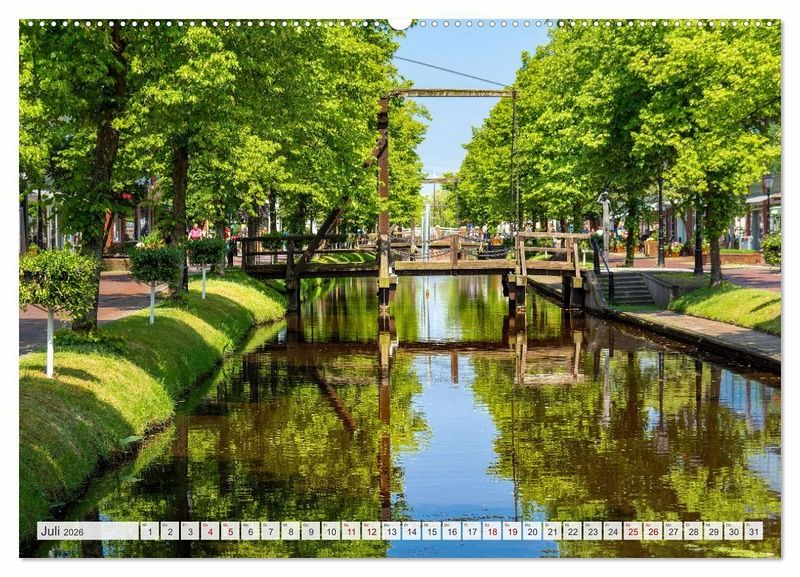Viewport: 800px width, 577px height.
Task: Select day 3 in the calendar strip
Action: click(x=190, y=531)
